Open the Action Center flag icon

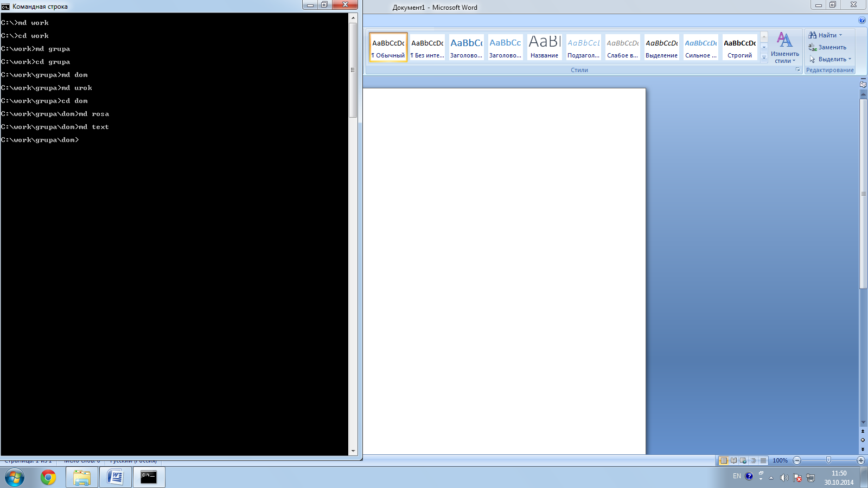pos(797,478)
